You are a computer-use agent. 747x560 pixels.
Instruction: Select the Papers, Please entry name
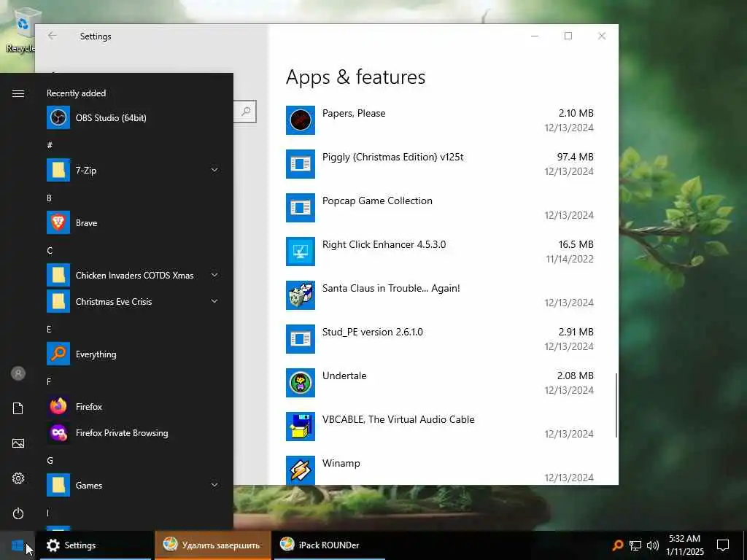(x=354, y=113)
